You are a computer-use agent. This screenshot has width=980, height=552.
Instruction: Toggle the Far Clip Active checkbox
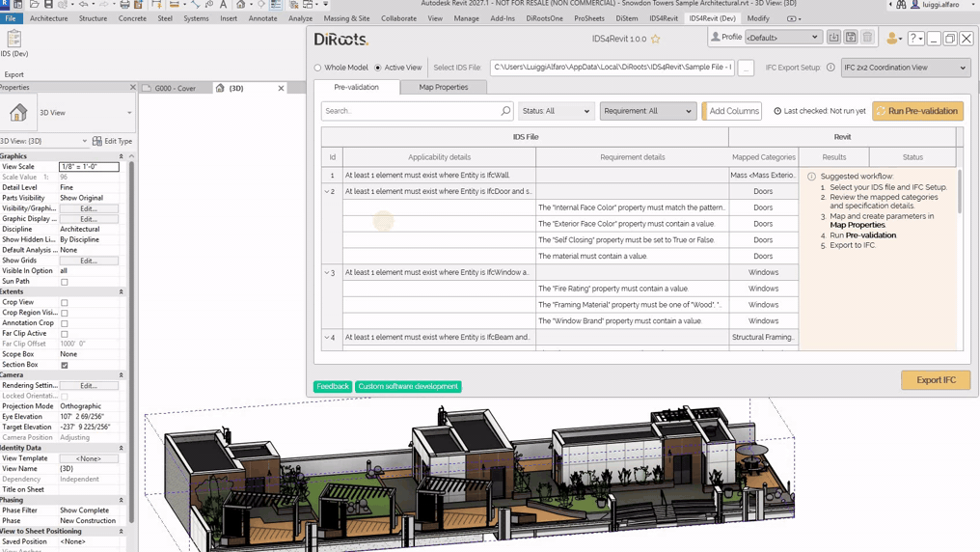click(x=65, y=334)
